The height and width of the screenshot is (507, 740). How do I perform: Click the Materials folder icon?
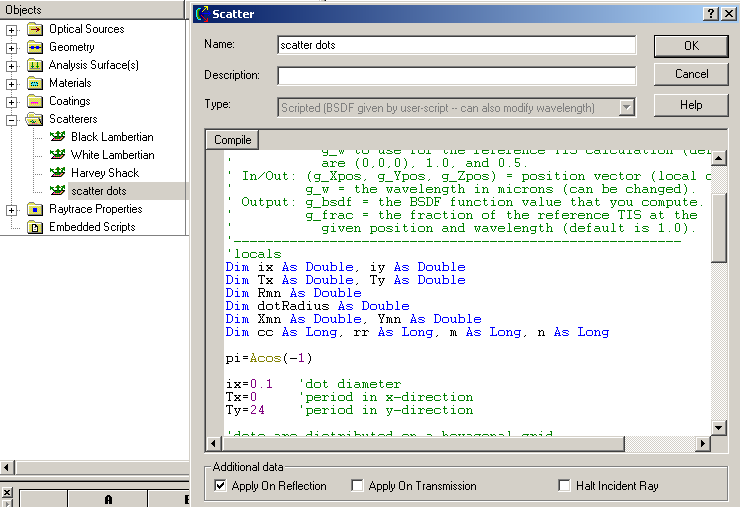pyautogui.click(x=35, y=83)
